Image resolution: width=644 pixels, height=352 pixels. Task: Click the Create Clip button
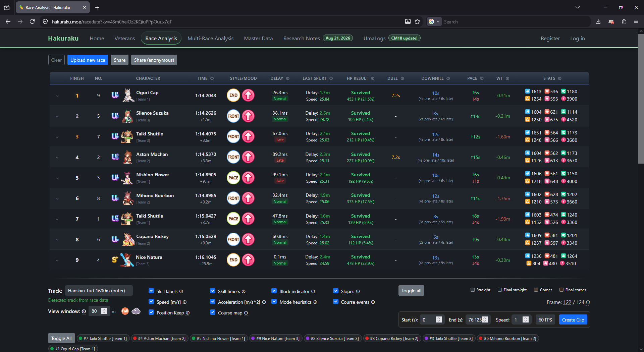[x=573, y=320]
